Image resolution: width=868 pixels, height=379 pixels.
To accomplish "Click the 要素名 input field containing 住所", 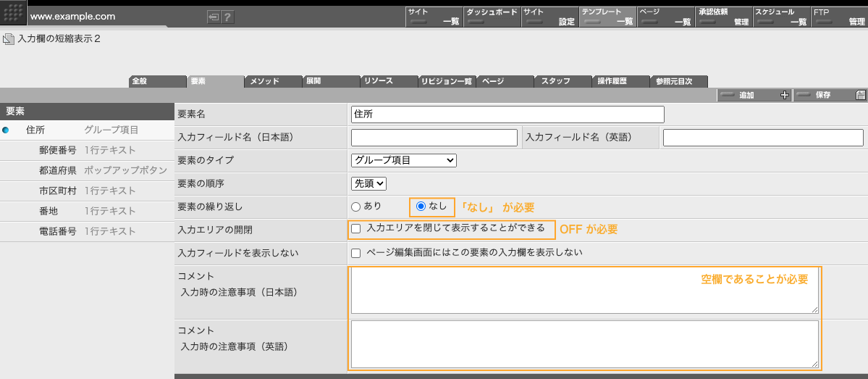I will (507, 114).
